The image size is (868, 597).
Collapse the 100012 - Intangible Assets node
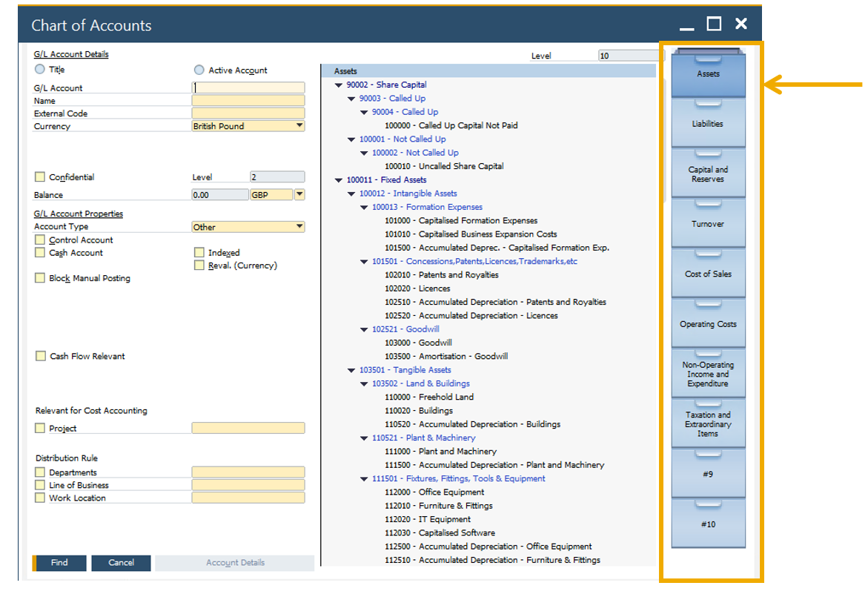pos(351,194)
